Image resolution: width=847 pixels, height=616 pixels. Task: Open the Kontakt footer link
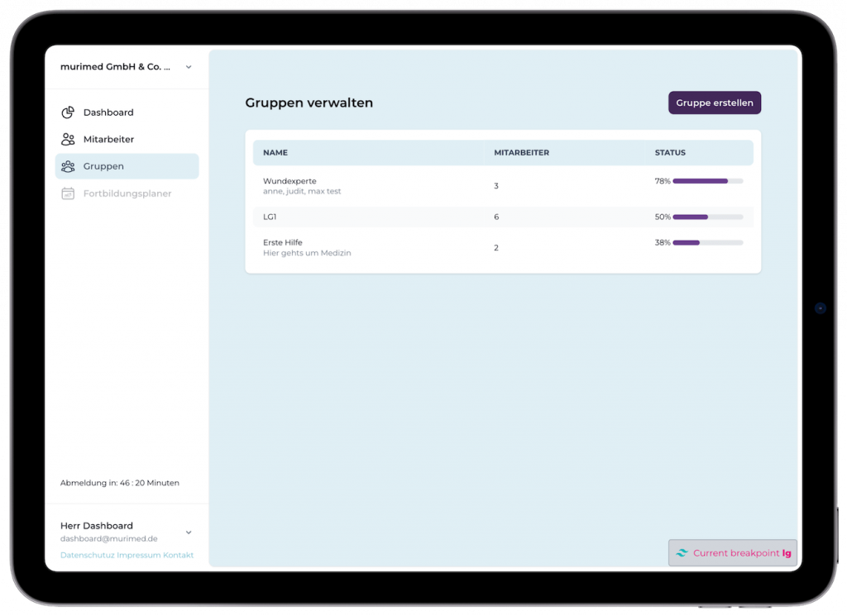pyautogui.click(x=179, y=555)
